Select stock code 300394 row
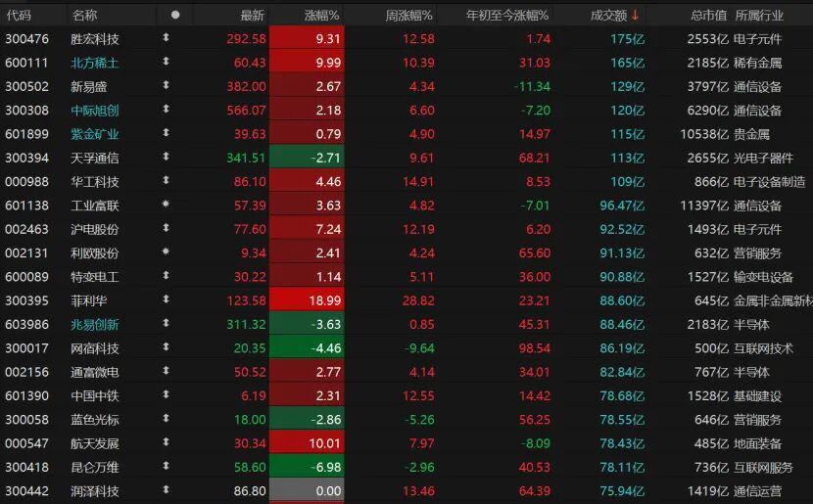Screen dimensions: 813x504 coord(27,158)
